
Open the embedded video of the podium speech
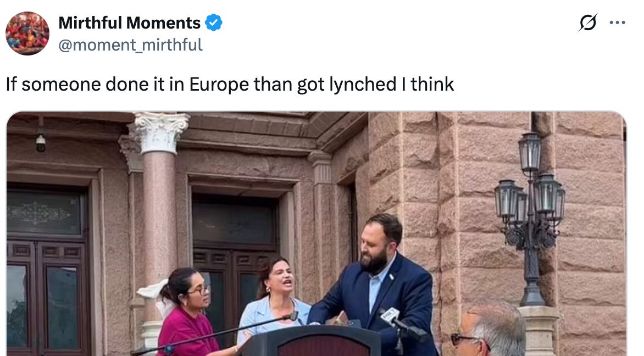click(317, 233)
